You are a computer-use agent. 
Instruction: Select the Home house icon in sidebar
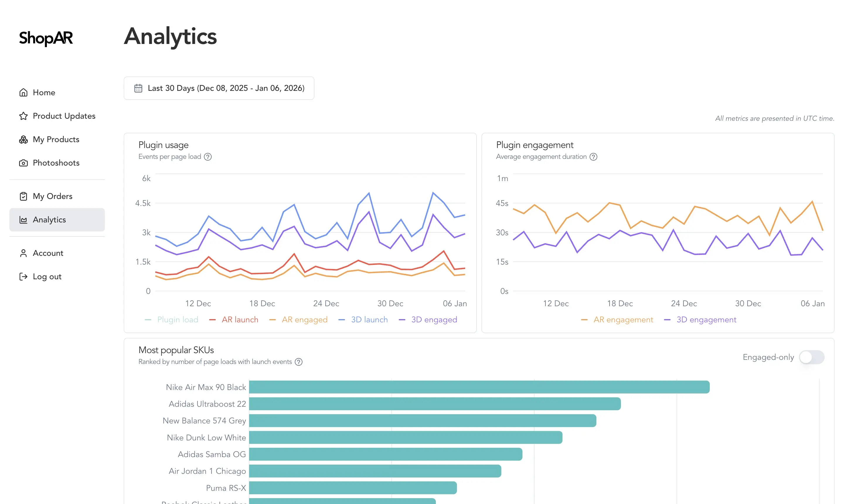(23, 92)
